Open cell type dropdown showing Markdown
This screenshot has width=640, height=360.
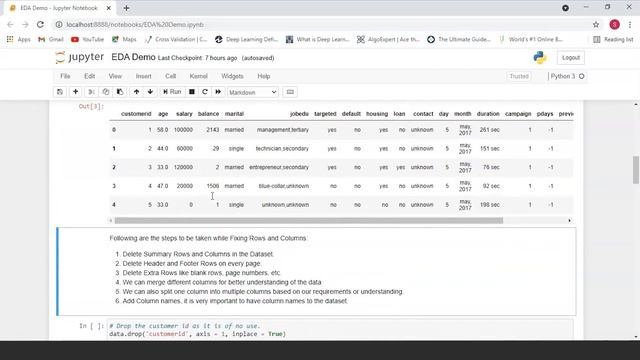(x=253, y=92)
